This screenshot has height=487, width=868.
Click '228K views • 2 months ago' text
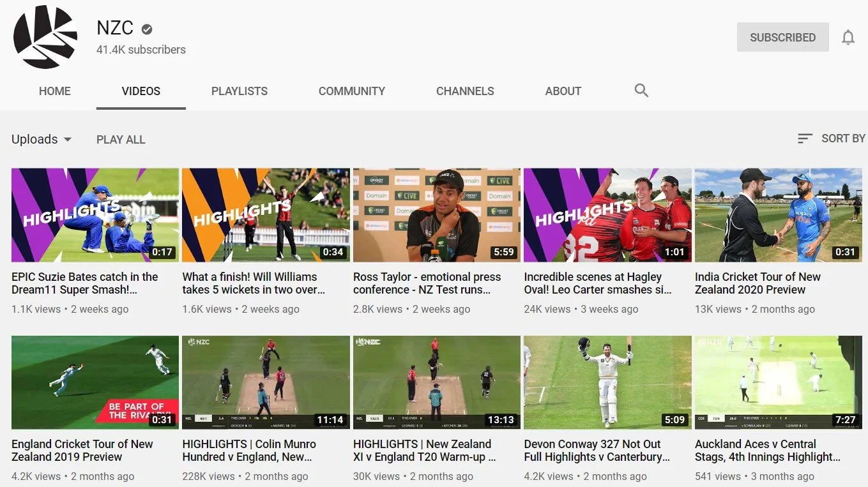coord(245,476)
